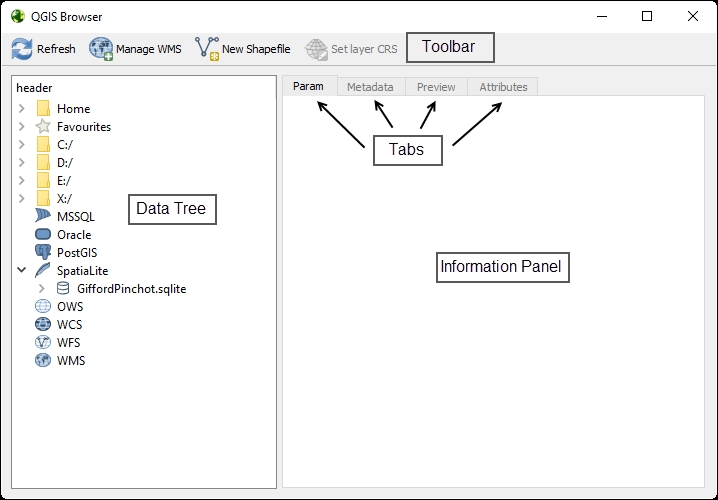
Task: Click the X:/ drive folder icon
Action: coord(43,198)
